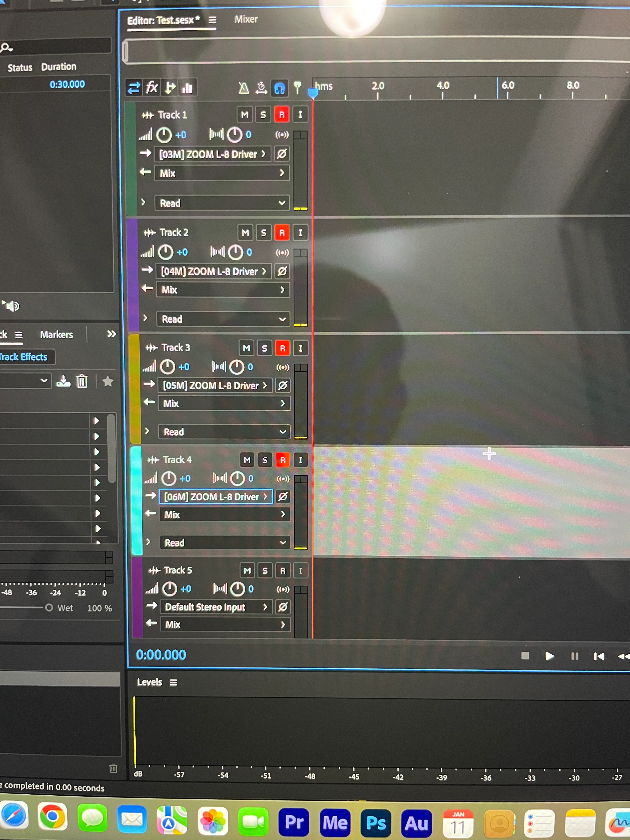
Task: Open the Markers panel tab
Action: tap(57, 335)
